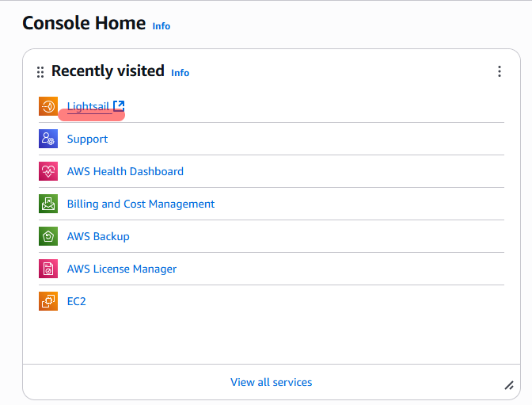Click the Support service icon
Image resolution: width=532 pixels, height=405 pixels.
48,139
